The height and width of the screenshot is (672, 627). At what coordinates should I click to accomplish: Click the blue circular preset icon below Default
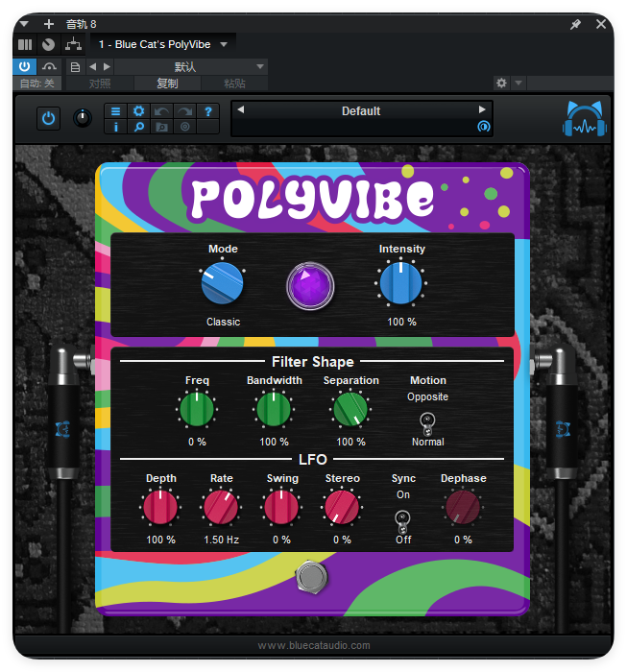tap(483, 127)
